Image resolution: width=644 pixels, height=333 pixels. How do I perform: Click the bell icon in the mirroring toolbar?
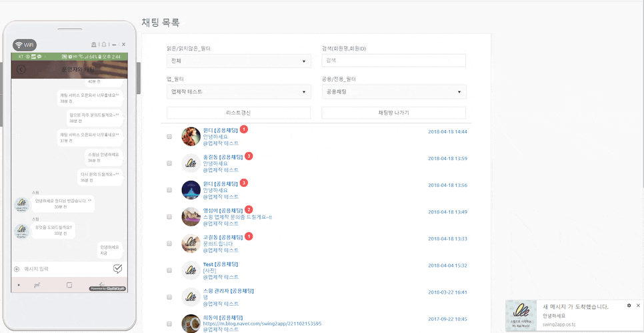[x=103, y=44]
